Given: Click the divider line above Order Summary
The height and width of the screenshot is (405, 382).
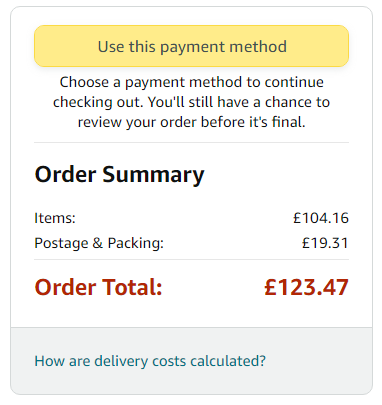Looking at the screenshot, I should [x=191, y=142].
